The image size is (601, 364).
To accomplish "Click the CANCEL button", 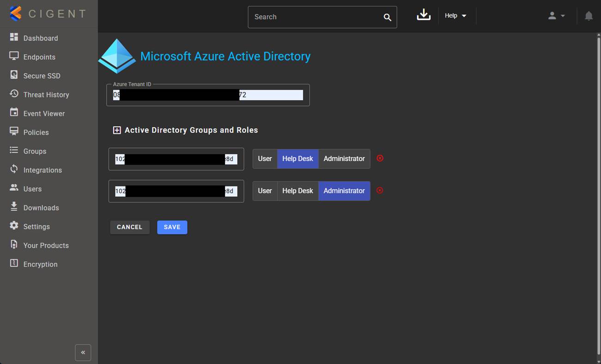I will click(x=130, y=227).
